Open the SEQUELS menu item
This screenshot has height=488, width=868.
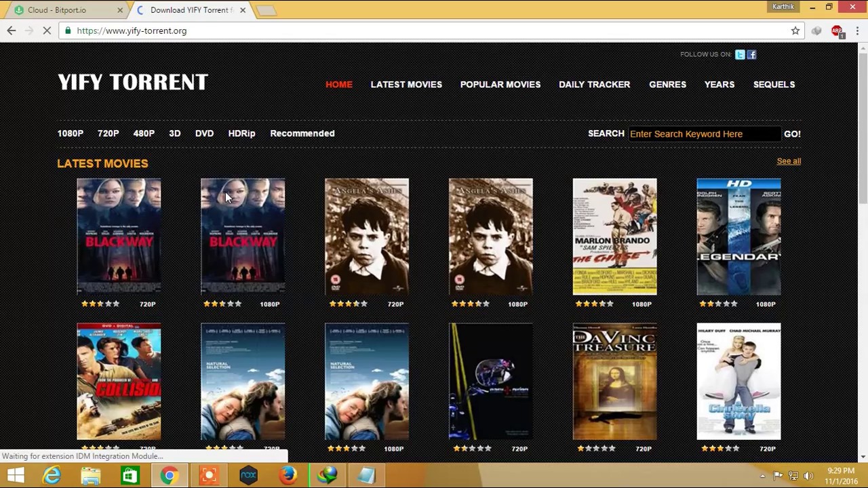pyautogui.click(x=774, y=85)
